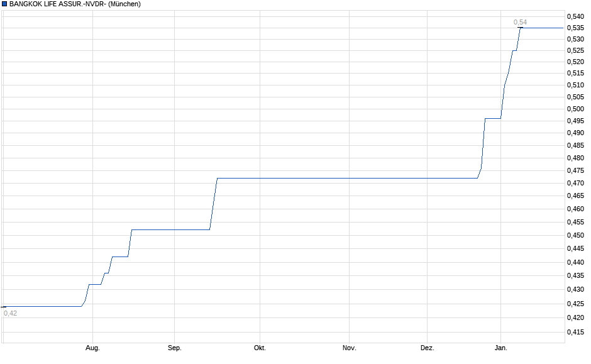Click the 0,535 price scale value

(575, 27)
